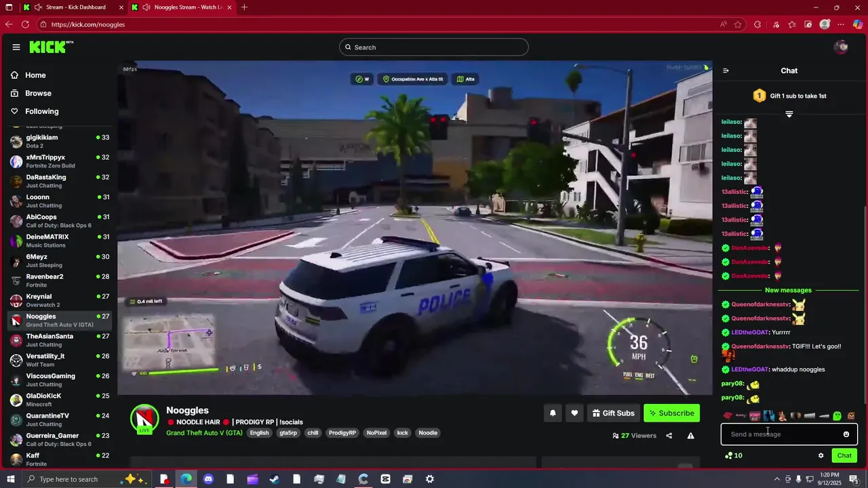Open Edge settings and more menu

(842, 24)
